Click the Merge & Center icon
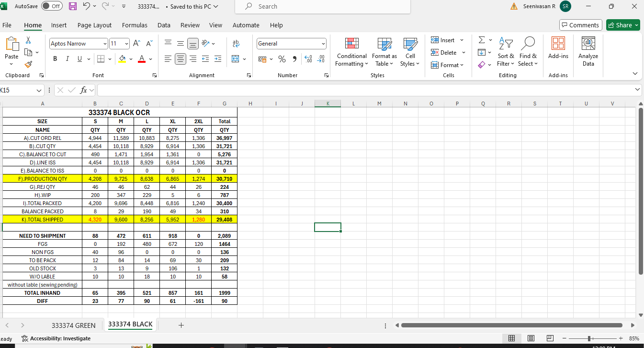Screen dimensions: 644x348 pyautogui.click(x=236, y=59)
